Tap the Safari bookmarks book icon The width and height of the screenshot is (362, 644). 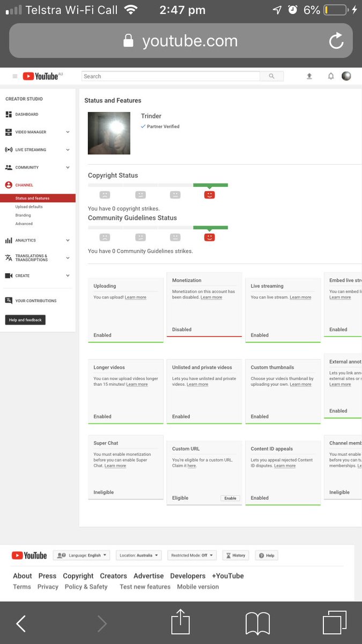click(257, 624)
